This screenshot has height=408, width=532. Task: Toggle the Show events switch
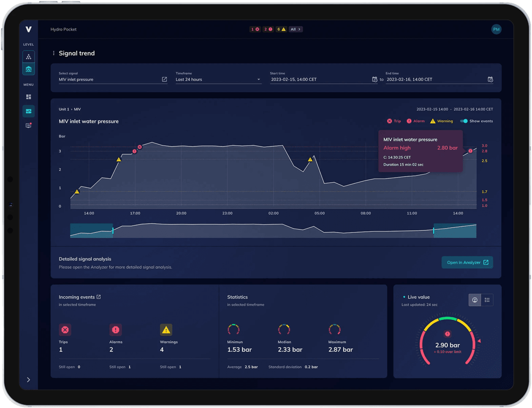[464, 121]
